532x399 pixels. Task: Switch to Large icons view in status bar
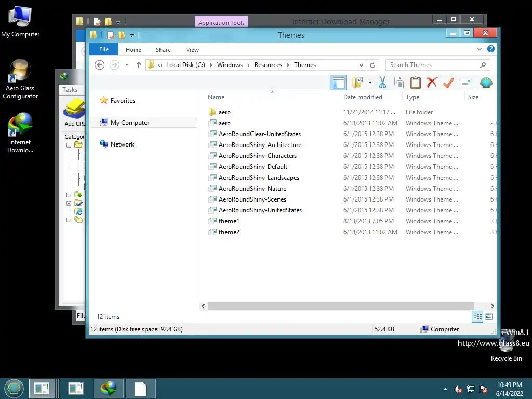(488, 316)
